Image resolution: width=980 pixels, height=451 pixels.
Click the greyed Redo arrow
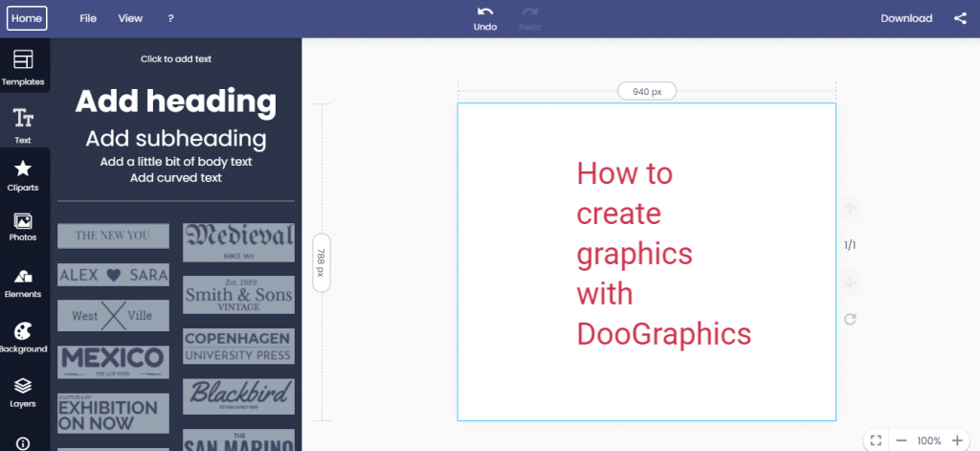coord(529,18)
